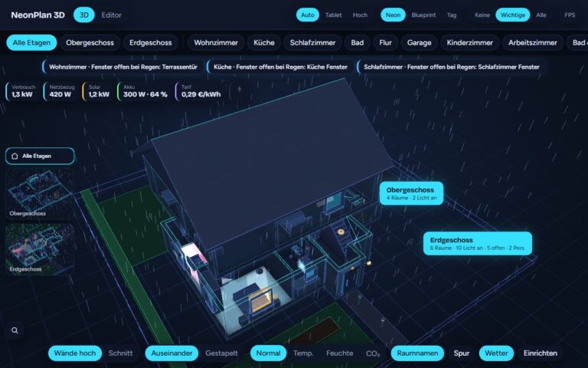Image resolution: width=588 pixels, height=368 pixels.
Task: Set labels to Alle
Action: (x=541, y=15)
